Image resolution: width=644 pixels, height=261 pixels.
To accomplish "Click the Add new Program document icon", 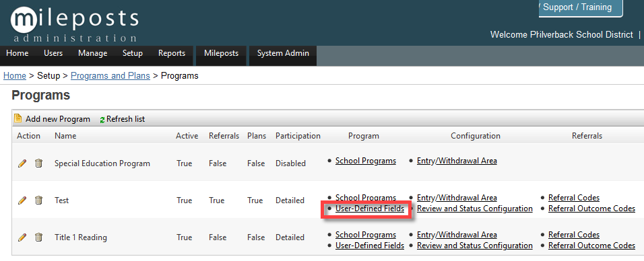I will click(18, 118).
